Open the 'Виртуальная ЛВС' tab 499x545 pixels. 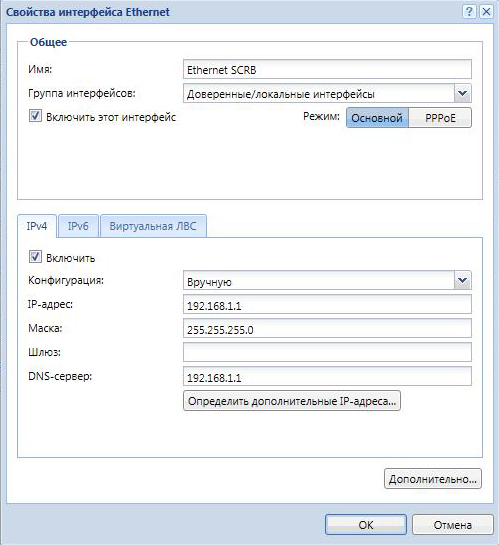pyautogui.click(x=153, y=226)
